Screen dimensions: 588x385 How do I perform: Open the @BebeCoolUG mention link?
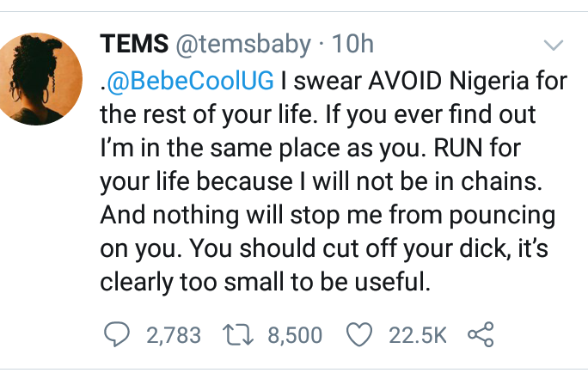click(191, 81)
